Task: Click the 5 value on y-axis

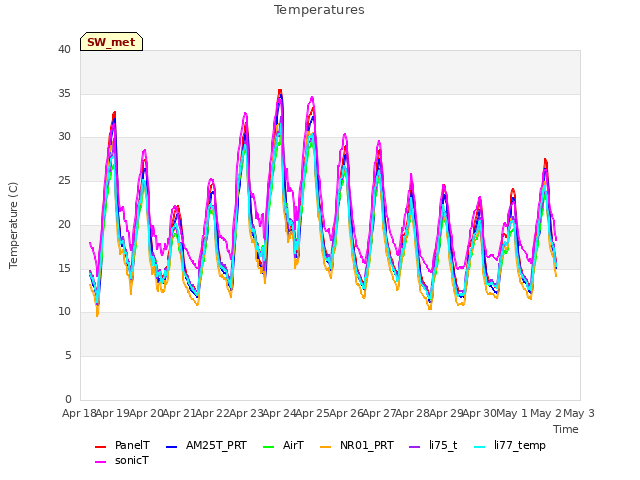Action: [68, 356]
